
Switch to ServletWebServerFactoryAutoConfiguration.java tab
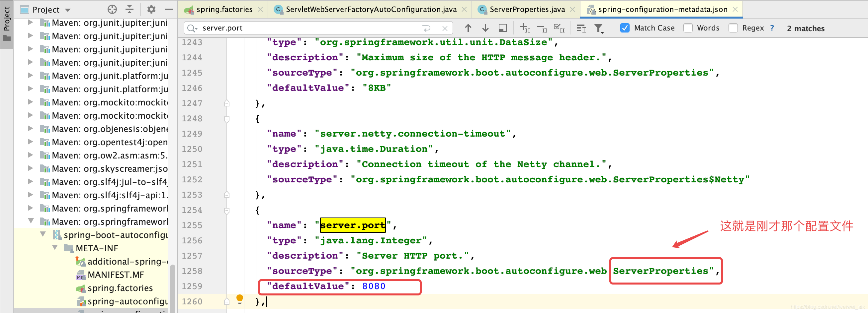(371, 9)
